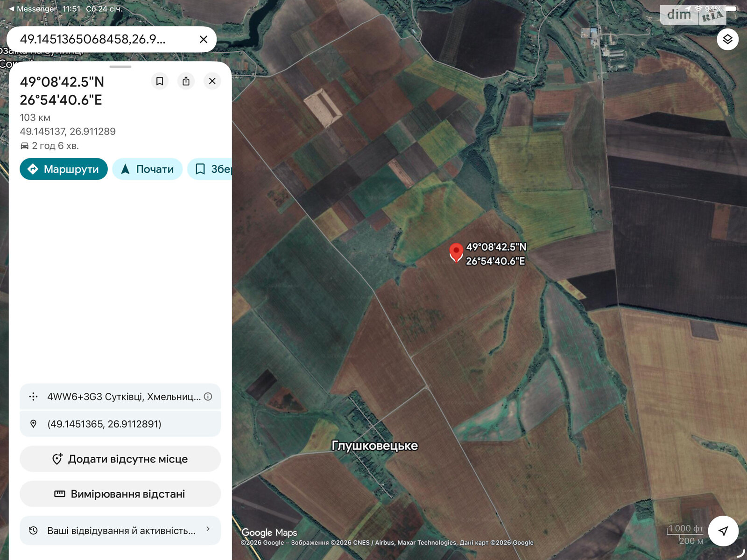The width and height of the screenshot is (747, 560).
Task: Open the map layers selector
Action: pos(727,39)
